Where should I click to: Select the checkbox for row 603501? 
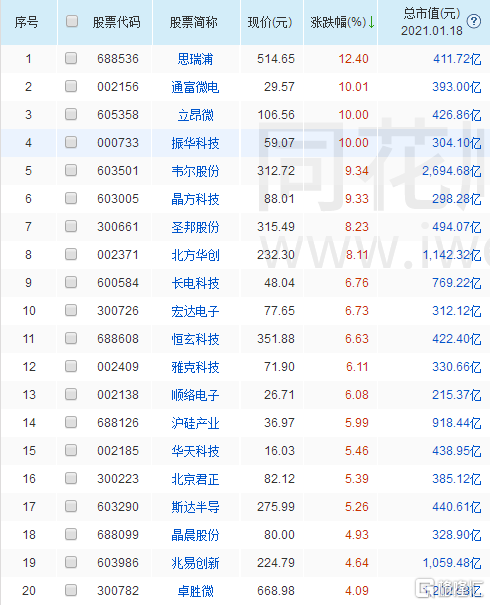point(71,170)
